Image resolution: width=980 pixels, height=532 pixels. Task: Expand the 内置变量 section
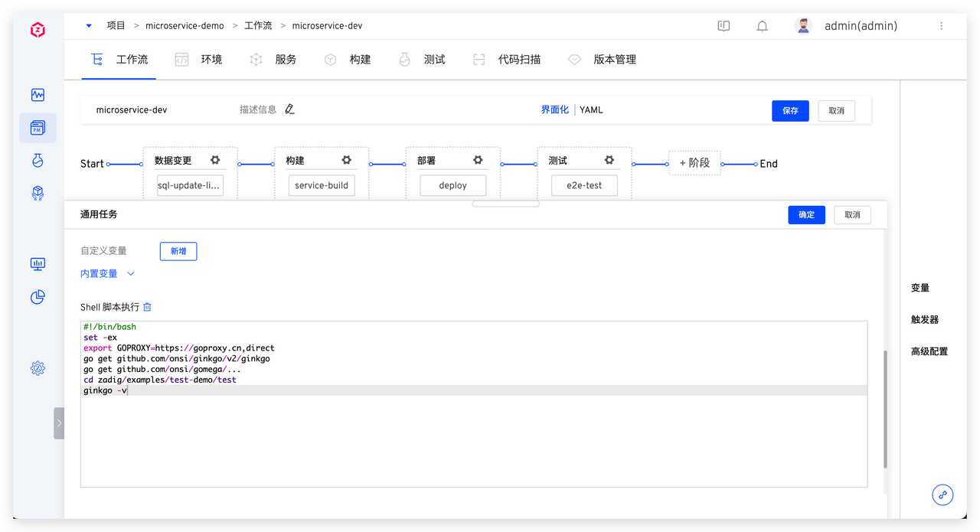pyautogui.click(x=108, y=273)
